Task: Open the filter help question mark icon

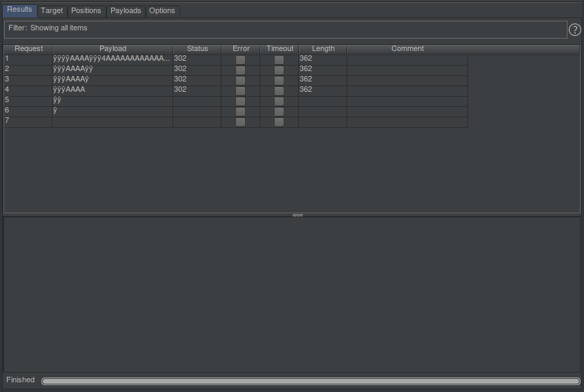Action: tap(574, 30)
